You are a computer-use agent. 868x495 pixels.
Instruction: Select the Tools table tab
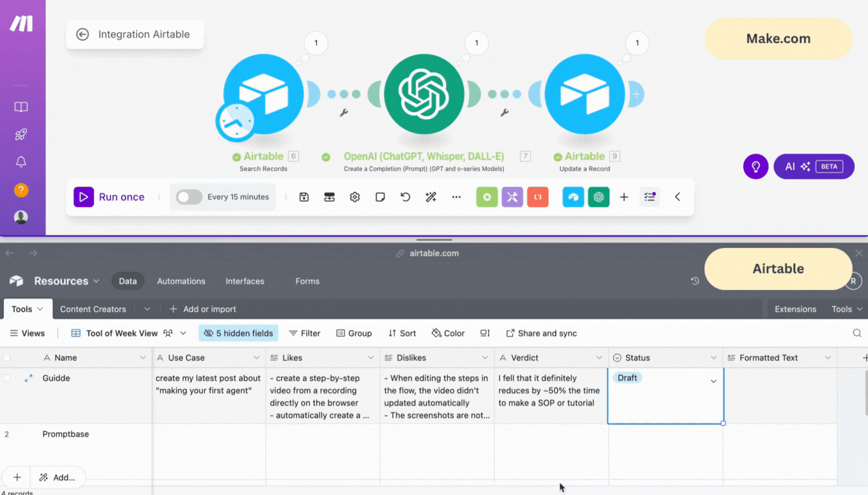coord(28,309)
